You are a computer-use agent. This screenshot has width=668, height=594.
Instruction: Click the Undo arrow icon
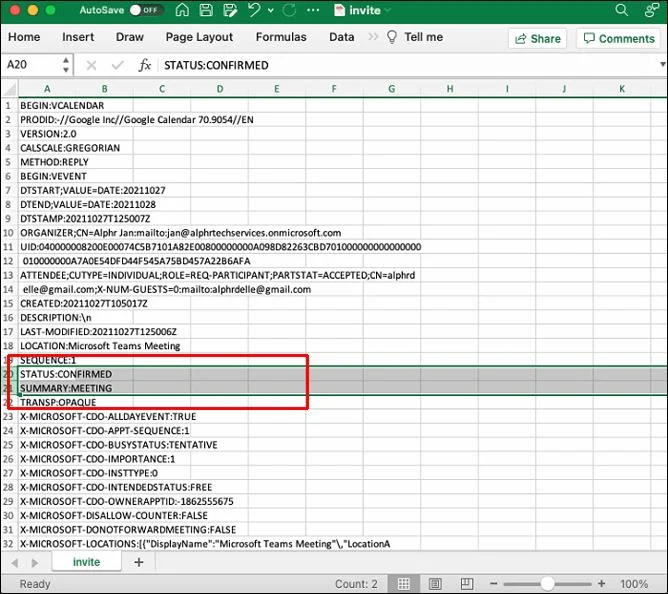[x=253, y=10]
